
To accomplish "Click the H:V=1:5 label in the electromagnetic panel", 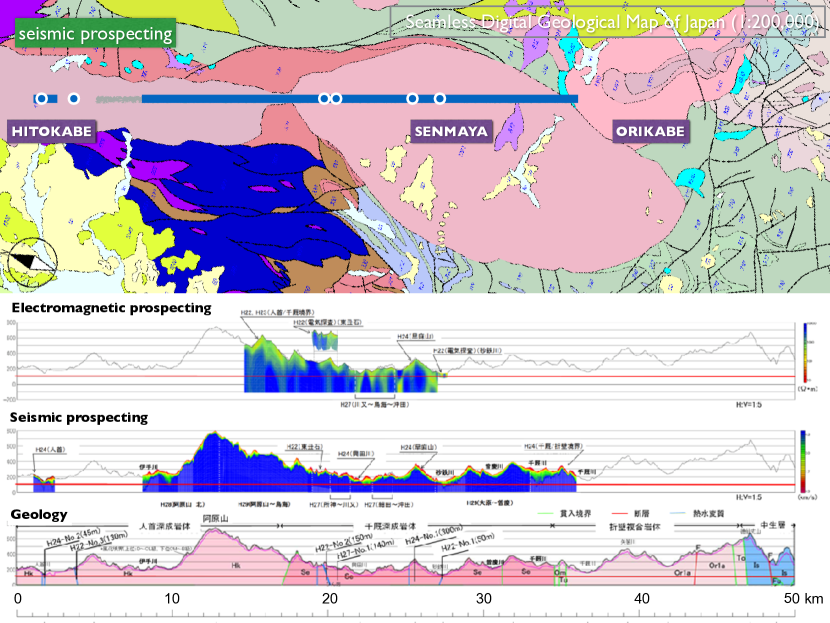I will click(x=748, y=404).
